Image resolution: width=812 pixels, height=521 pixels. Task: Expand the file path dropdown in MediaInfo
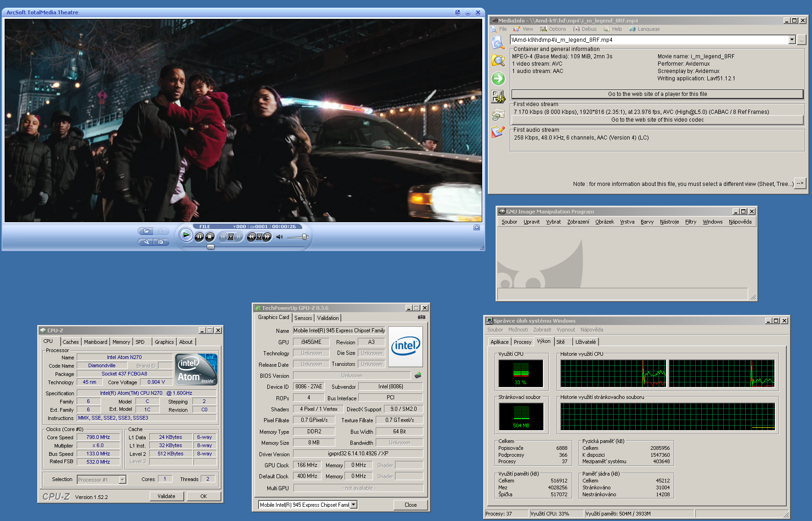(792, 40)
